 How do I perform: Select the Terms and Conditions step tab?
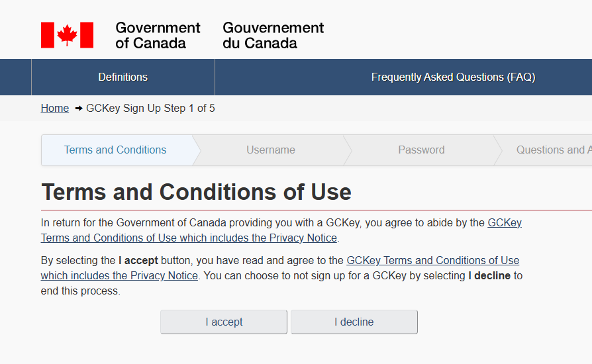pos(115,150)
